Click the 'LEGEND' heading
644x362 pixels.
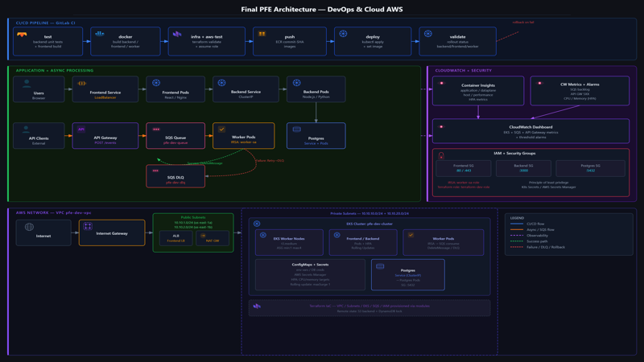tap(517, 218)
